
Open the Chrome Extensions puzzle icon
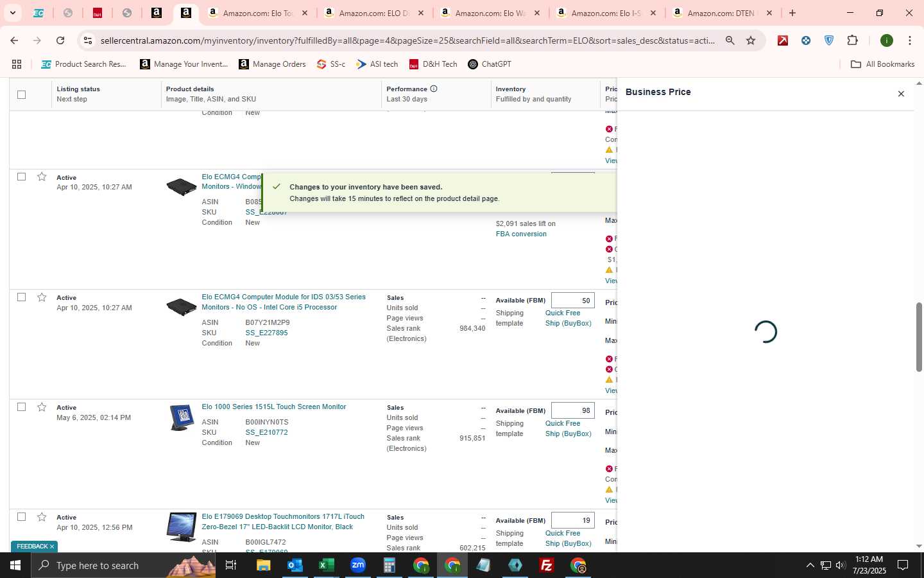tap(852, 40)
